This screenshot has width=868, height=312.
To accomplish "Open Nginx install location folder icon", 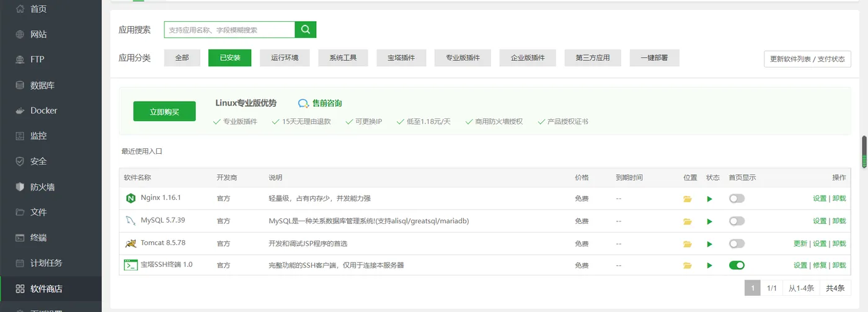I will click(687, 199).
